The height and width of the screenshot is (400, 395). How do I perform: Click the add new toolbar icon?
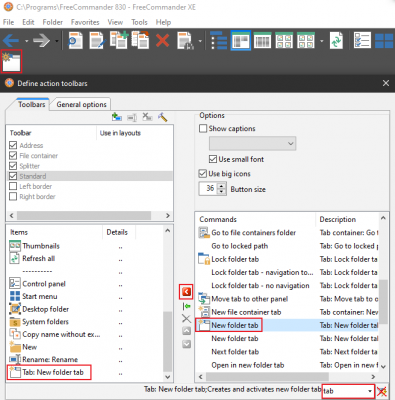[x=117, y=117]
